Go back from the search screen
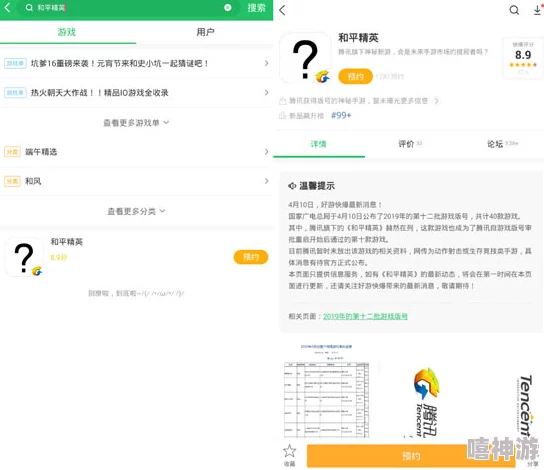 tap(8, 8)
